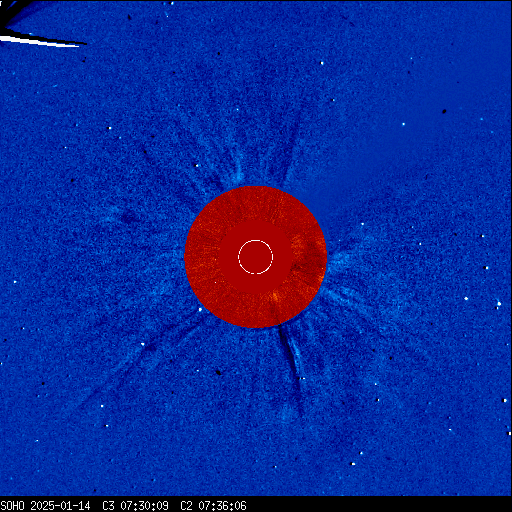Select the "SOHO" label in the caption bar
This screenshot has width=512, height=512.
[x=12, y=506]
